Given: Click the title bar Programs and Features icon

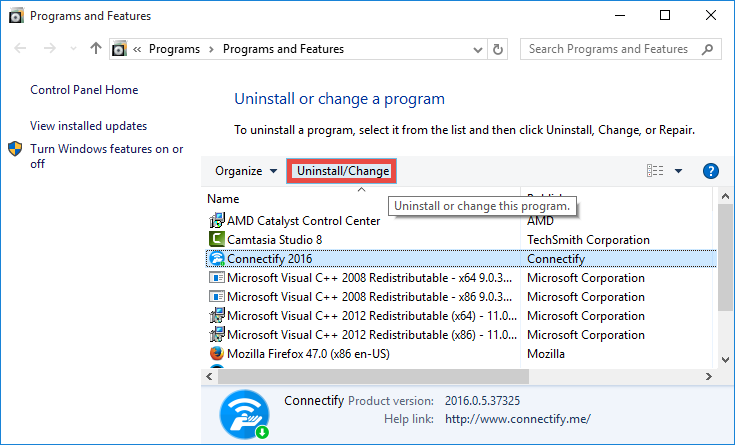Looking at the screenshot, I should click(16, 16).
